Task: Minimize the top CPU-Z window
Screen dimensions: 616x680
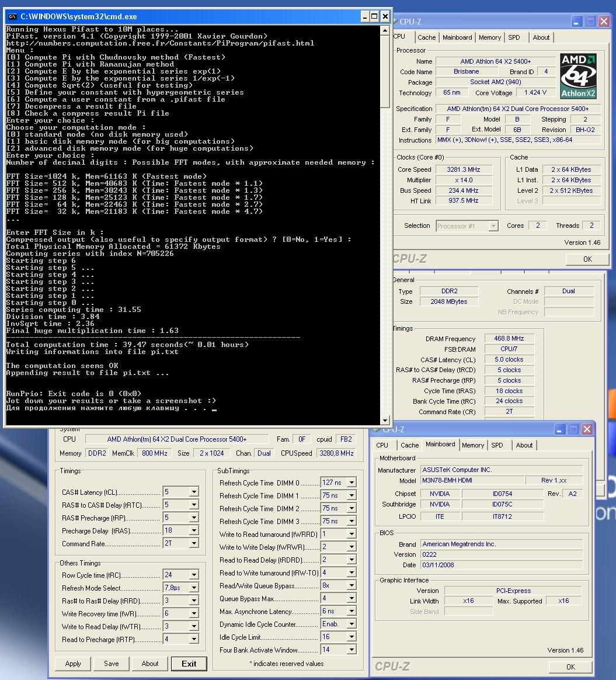Action: point(576,21)
